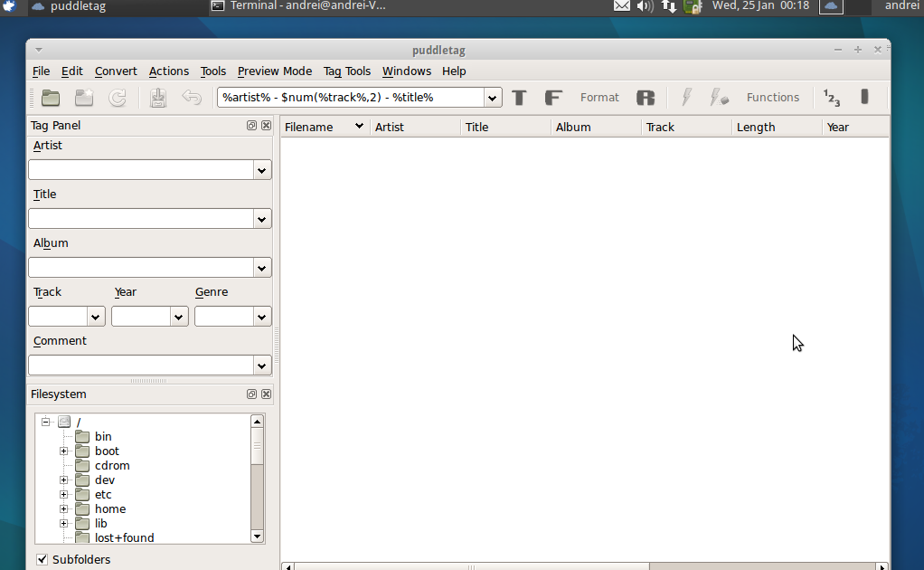The image size is (924, 570).
Task: Open the network indicator in top panel
Action: (x=669, y=6)
